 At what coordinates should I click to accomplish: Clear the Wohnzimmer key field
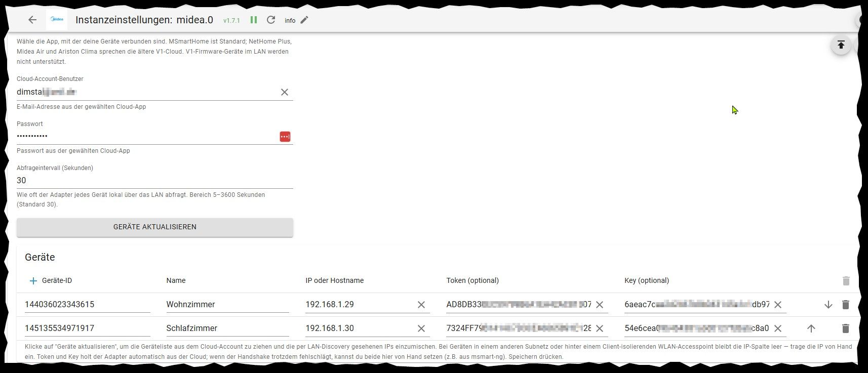tap(778, 305)
